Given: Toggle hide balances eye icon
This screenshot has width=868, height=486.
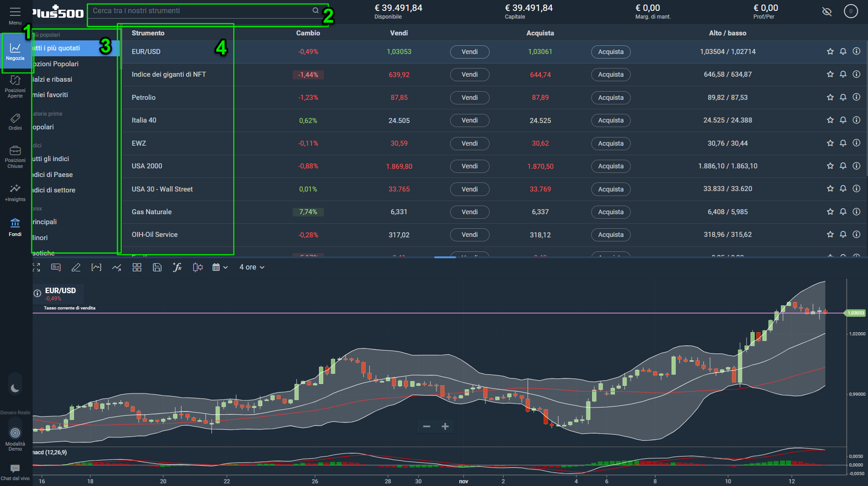Looking at the screenshot, I should [x=827, y=11].
